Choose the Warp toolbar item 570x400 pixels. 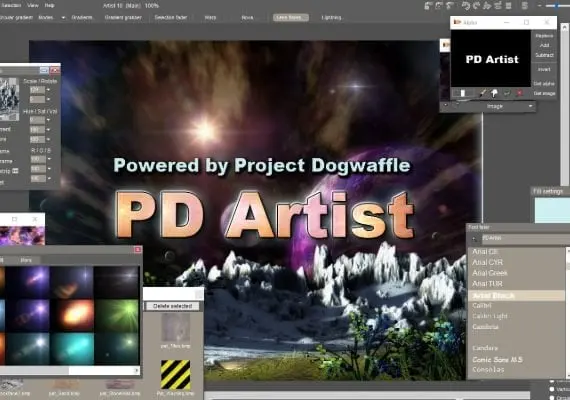[x=210, y=17]
